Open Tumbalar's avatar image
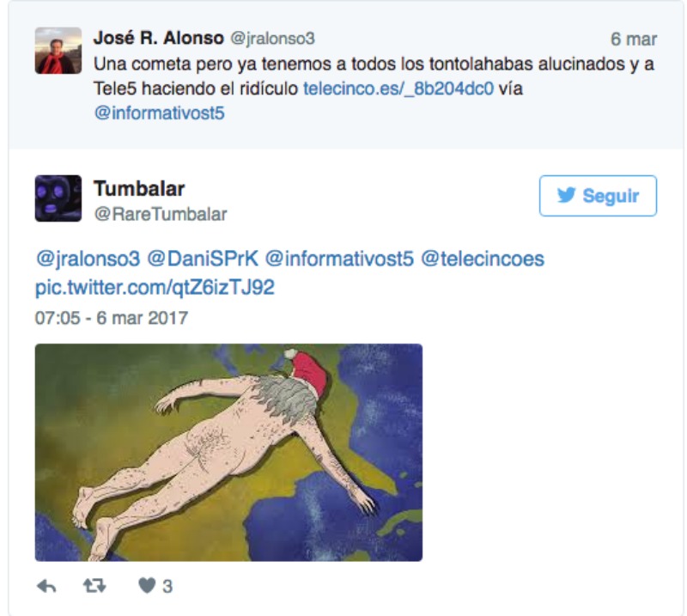687x616 pixels. tap(58, 198)
